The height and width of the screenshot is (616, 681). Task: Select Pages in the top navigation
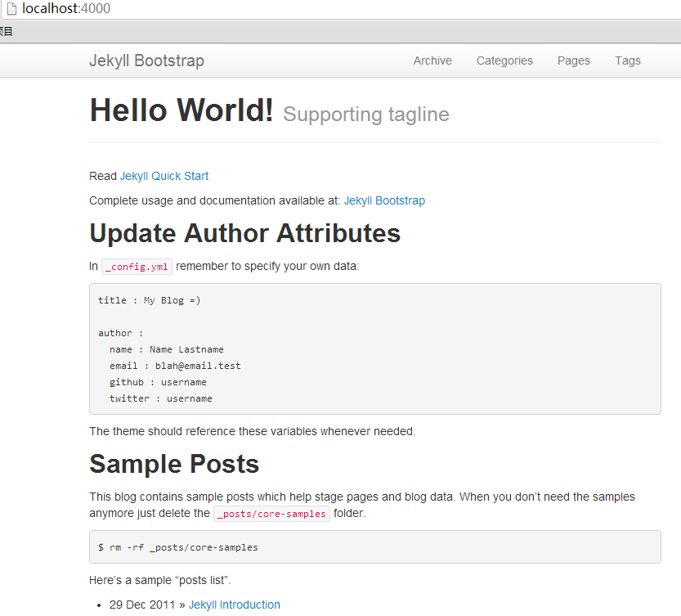[x=573, y=61]
